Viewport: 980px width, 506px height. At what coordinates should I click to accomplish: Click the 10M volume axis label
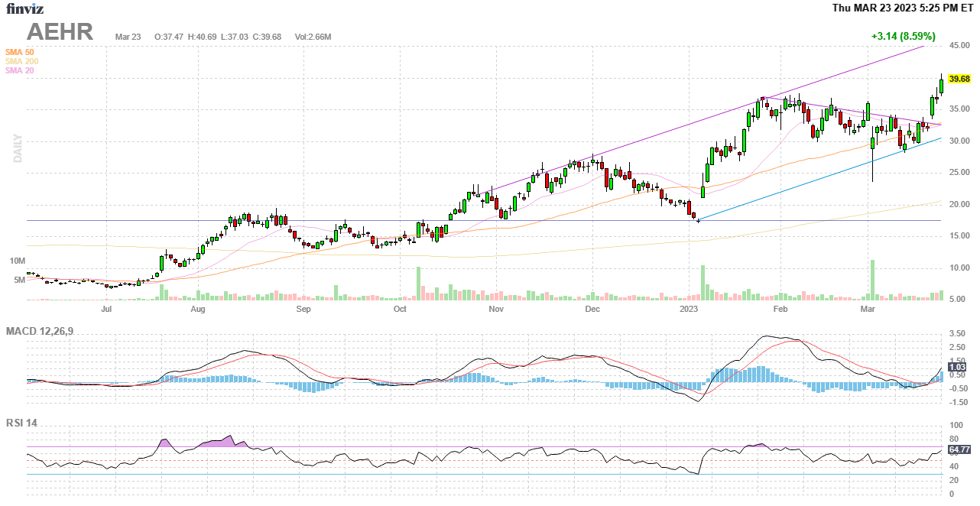pos(18,261)
